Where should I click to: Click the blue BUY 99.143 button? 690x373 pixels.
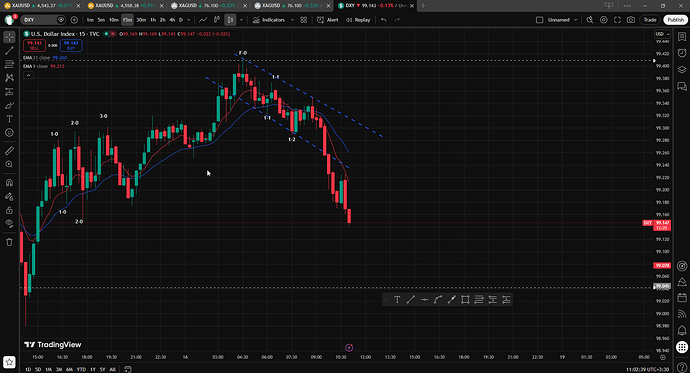(x=71, y=45)
